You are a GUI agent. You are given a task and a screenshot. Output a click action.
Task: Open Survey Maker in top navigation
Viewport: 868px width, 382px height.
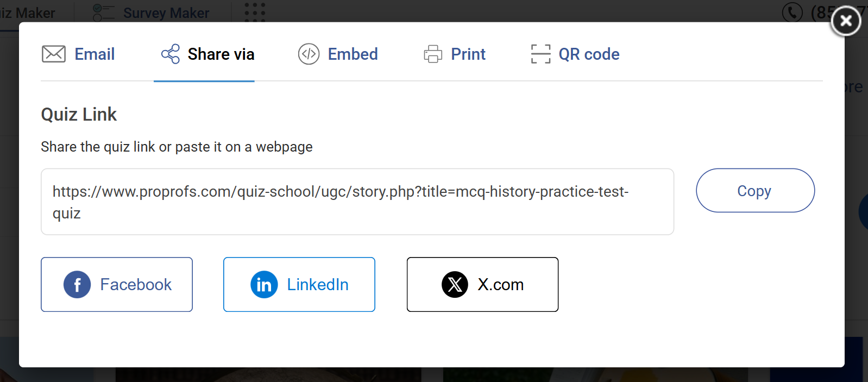(x=166, y=12)
